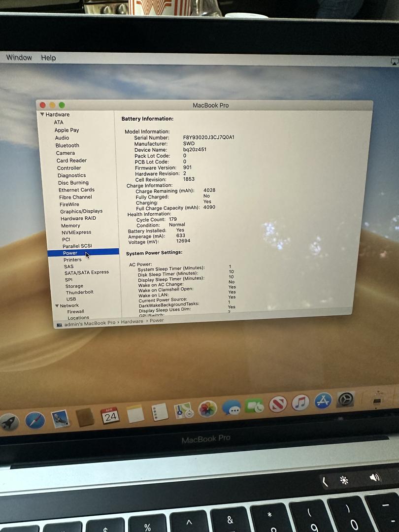Open the Help menu
The width and height of the screenshot is (399, 532).
(48, 58)
